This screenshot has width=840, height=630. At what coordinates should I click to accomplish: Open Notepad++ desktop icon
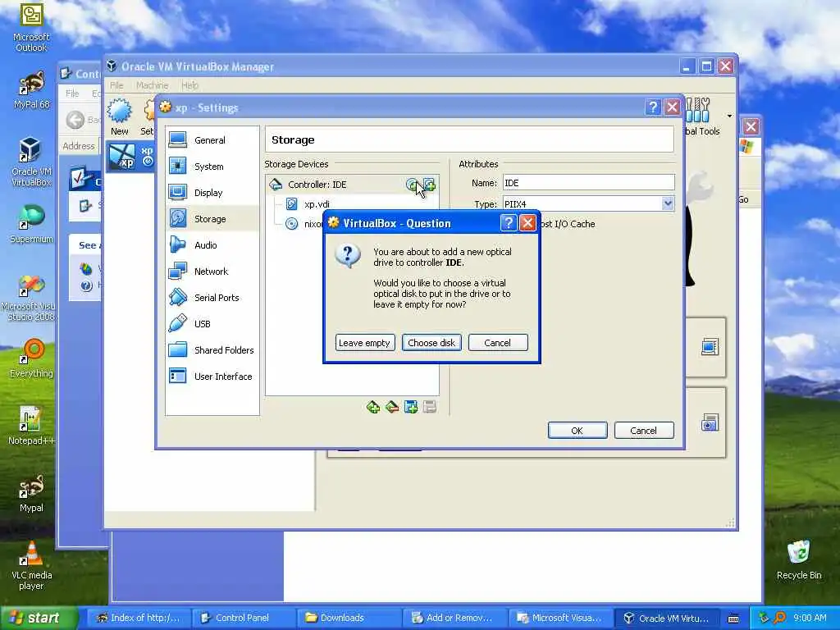[31, 426]
